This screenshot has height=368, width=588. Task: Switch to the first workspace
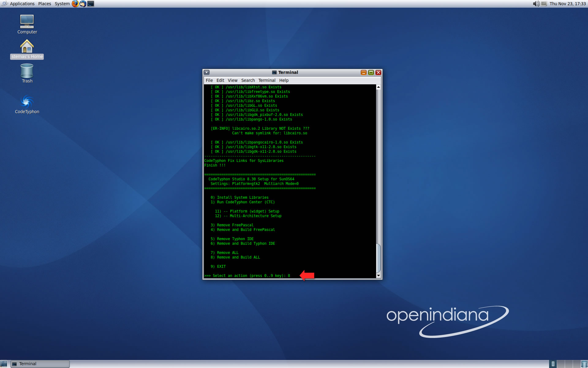pyautogui.click(x=553, y=364)
